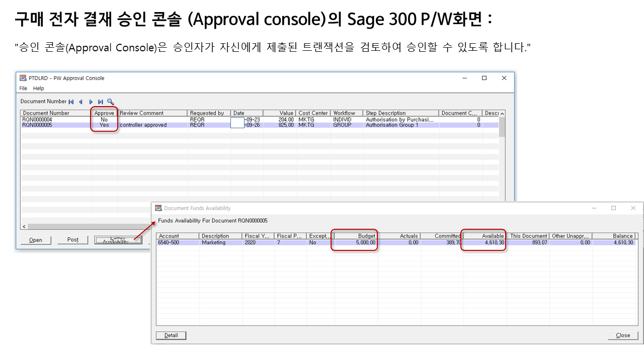Click This Document value 893.07

pos(528,242)
